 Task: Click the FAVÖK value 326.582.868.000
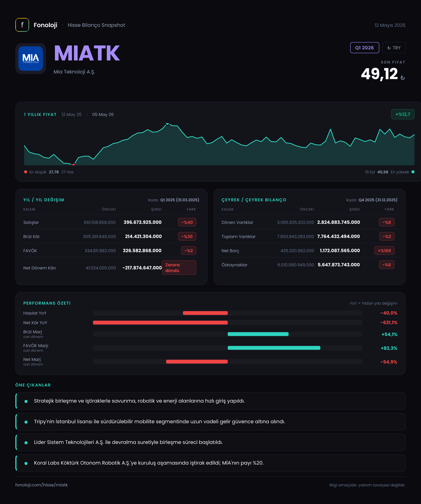(142, 250)
